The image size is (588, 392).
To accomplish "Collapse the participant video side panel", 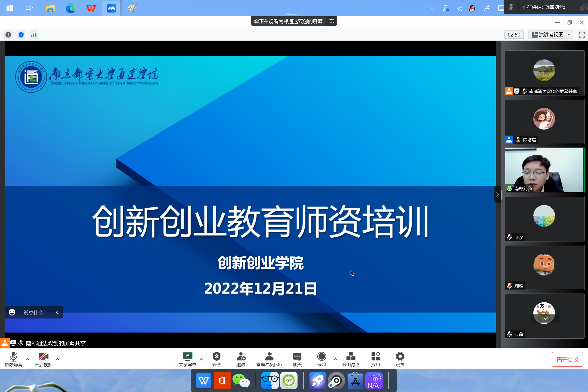I will [x=497, y=194].
